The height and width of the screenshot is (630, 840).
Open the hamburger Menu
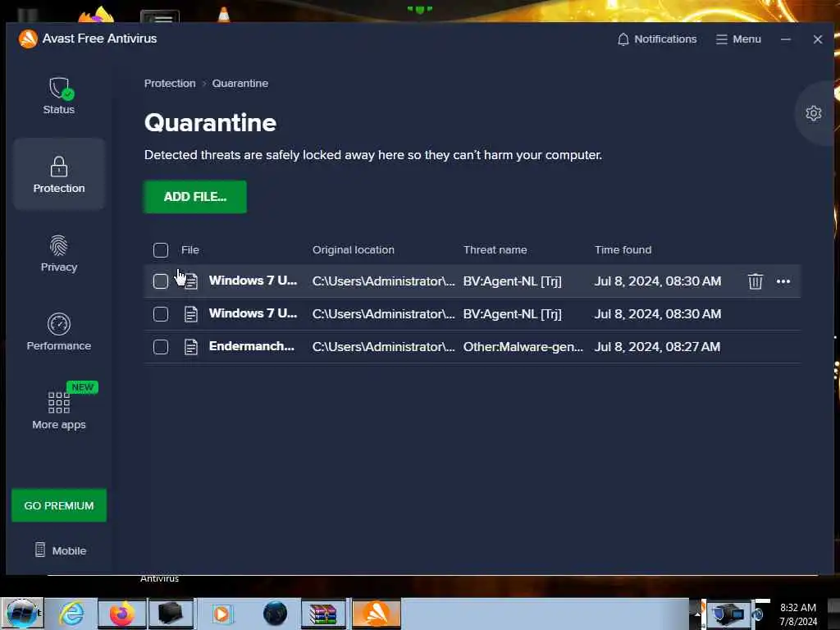(x=738, y=39)
